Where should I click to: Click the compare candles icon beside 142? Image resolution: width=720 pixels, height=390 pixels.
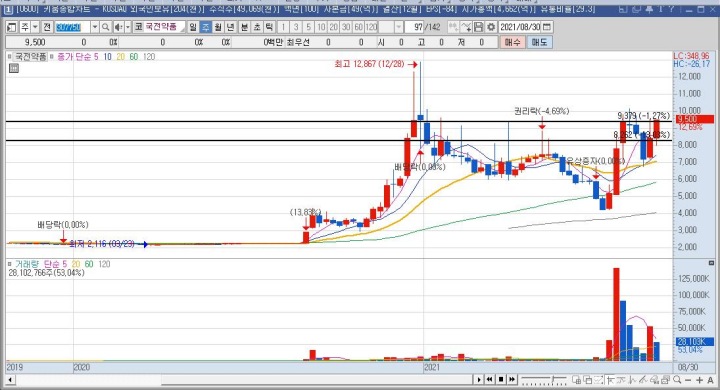pyautogui.click(x=453, y=27)
